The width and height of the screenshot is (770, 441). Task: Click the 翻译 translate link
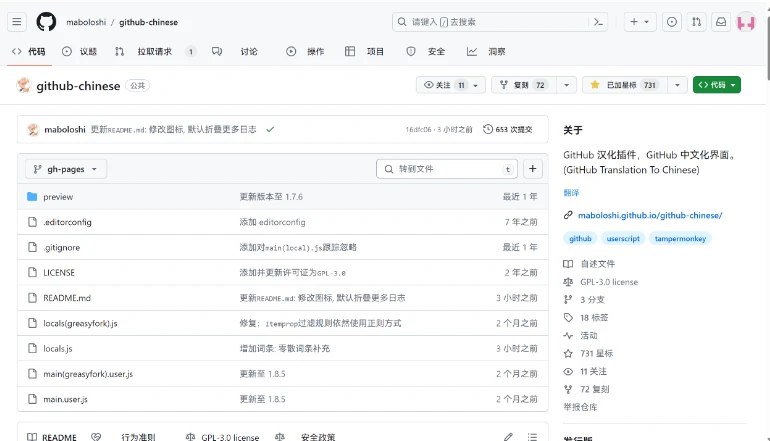tap(571, 193)
